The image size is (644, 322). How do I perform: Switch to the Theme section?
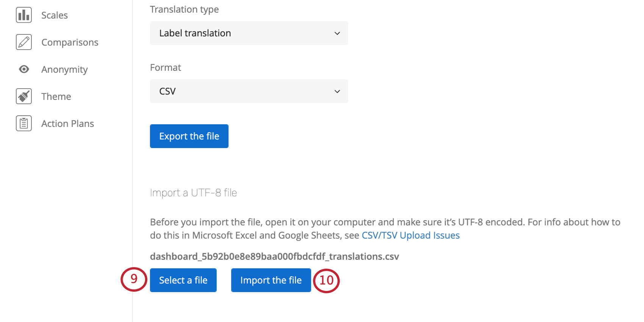56,97
